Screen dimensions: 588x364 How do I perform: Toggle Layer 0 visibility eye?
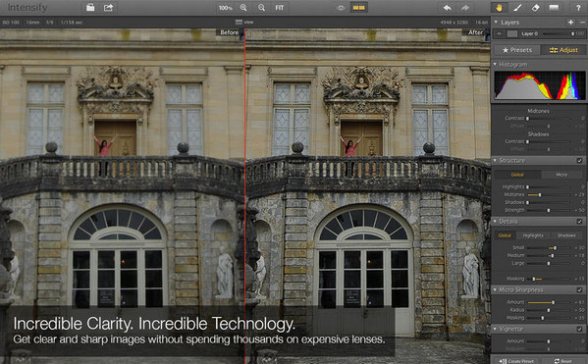499,33
